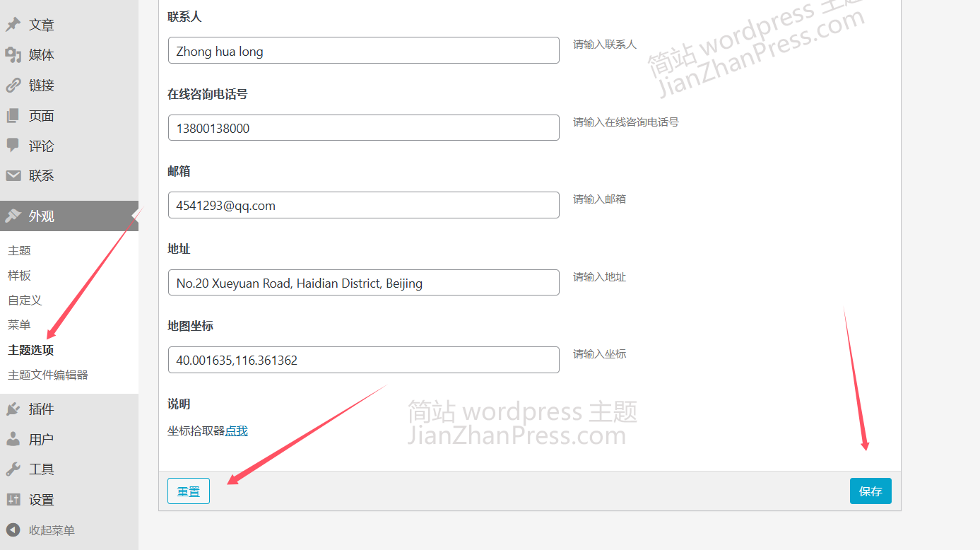Click the wrench icon beside 工具
The width and height of the screenshot is (980, 550).
tap(13, 469)
